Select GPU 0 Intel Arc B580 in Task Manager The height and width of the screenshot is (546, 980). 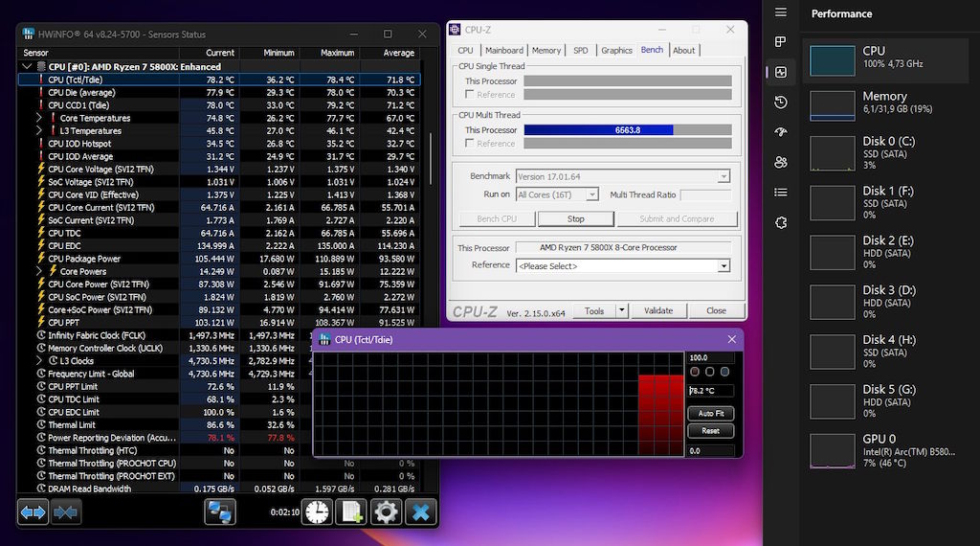(885, 451)
